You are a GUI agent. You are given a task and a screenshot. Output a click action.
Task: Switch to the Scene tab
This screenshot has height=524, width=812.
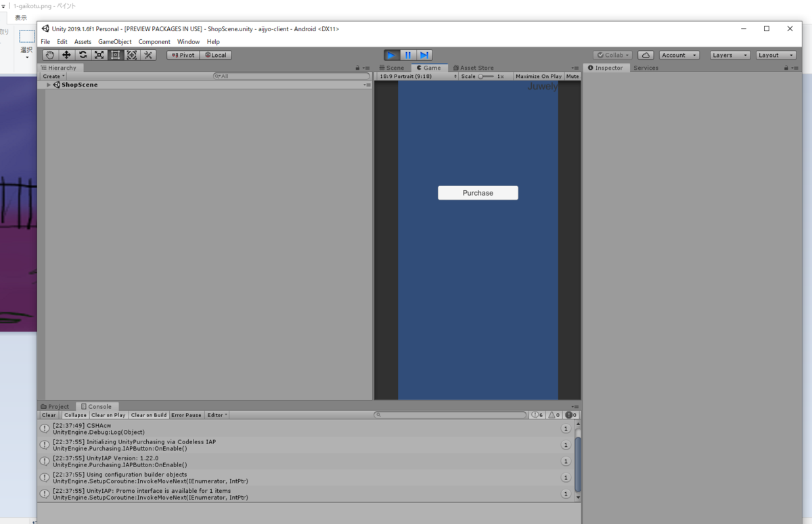coord(392,68)
